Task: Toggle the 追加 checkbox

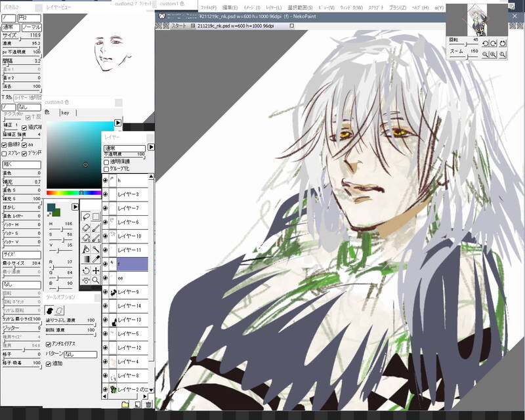Action: tap(48, 364)
